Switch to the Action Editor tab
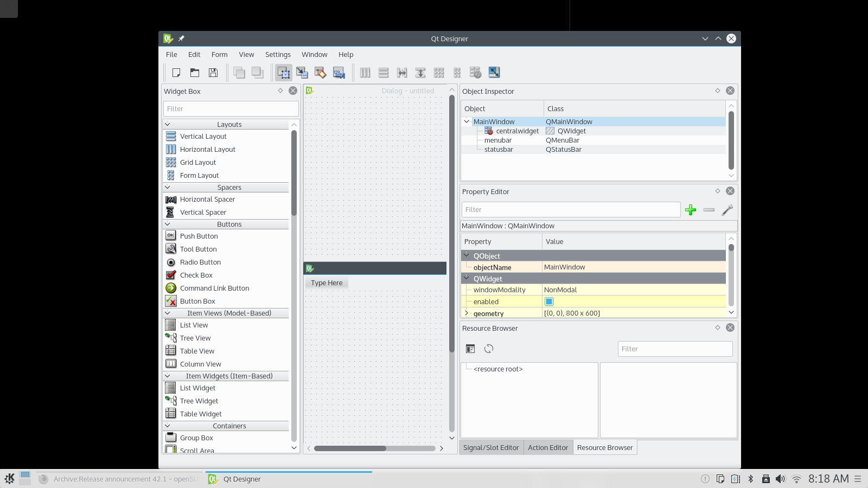 coord(548,447)
